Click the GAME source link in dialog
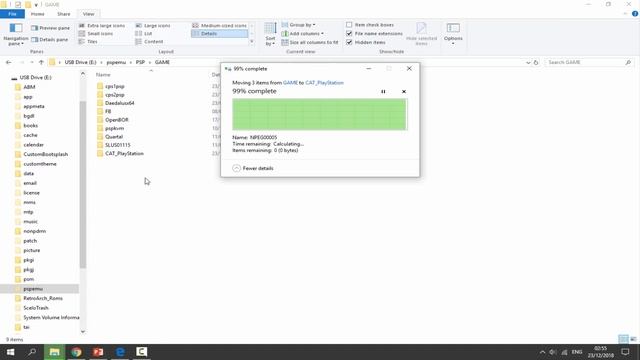640x360 pixels. (x=290, y=83)
